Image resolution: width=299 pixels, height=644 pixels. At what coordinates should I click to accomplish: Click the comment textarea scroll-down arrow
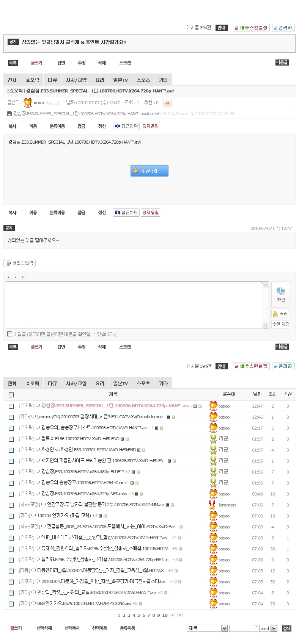(266, 325)
